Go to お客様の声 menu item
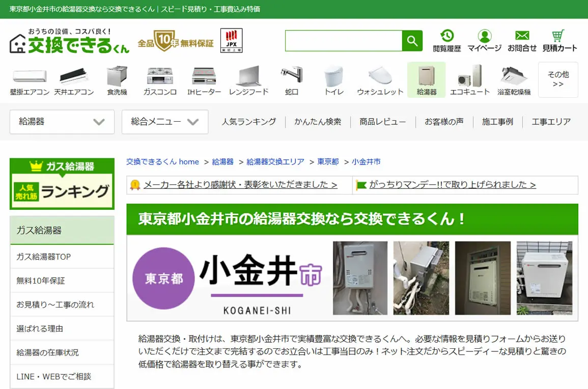Image resolution: width=588 pixels, height=389 pixels. coord(444,122)
